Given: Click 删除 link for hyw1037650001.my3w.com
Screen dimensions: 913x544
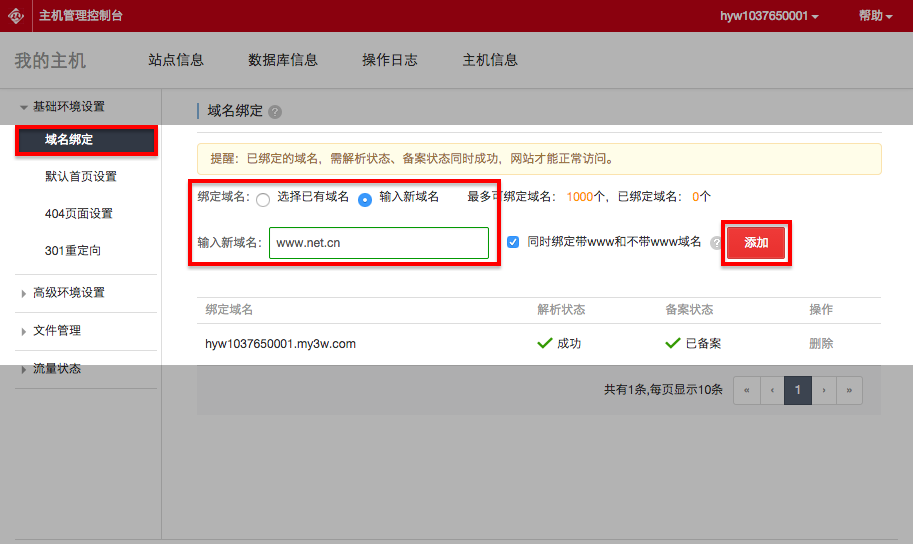Looking at the screenshot, I should [820, 343].
